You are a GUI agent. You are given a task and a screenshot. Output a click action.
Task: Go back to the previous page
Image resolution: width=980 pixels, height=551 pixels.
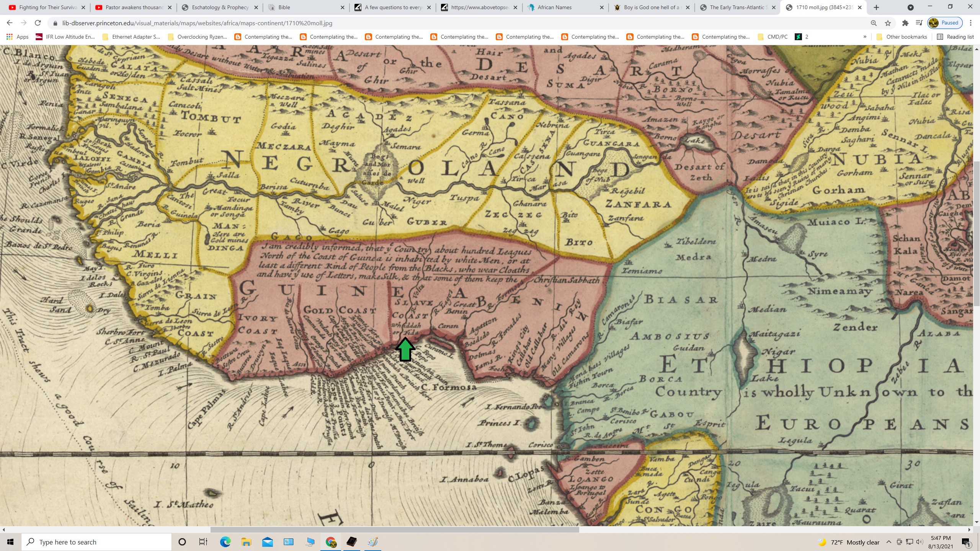[x=10, y=23]
